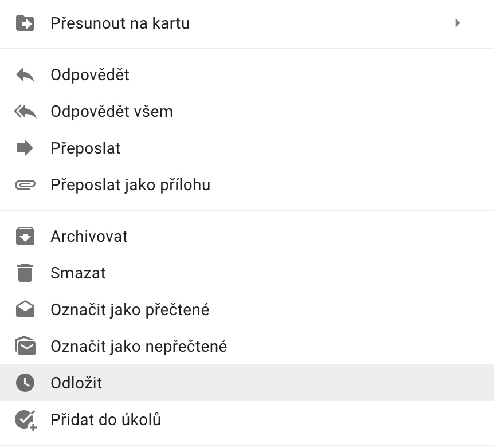The height and width of the screenshot is (448, 494).
Task: Click the open envelope read icon
Action: (25, 310)
